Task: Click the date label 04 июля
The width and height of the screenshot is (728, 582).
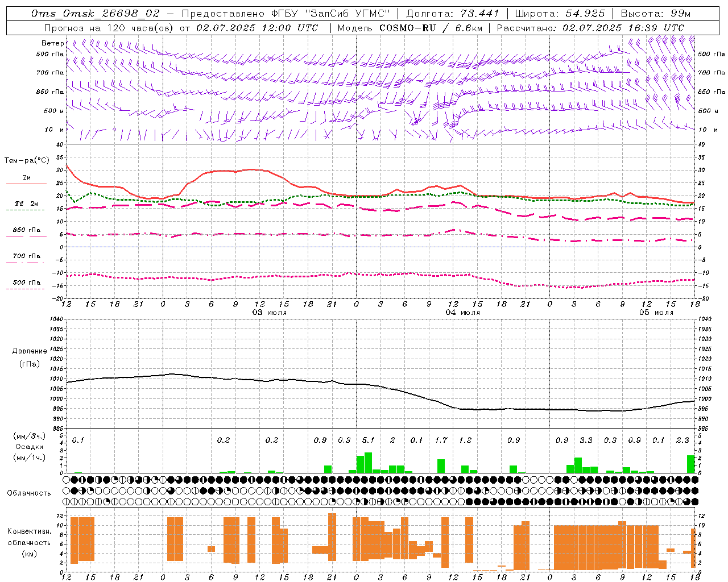Action: [x=463, y=313]
